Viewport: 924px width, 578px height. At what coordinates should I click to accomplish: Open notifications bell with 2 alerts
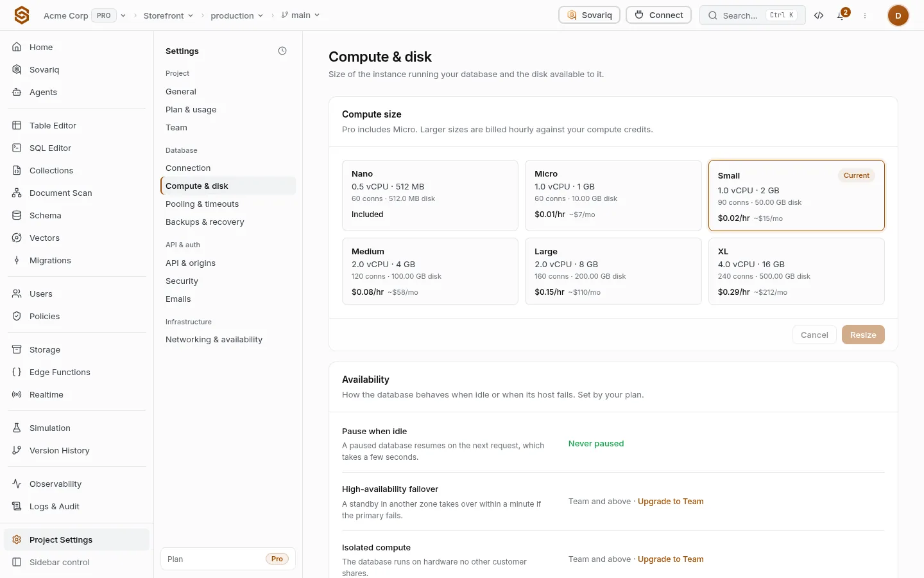[841, 15]
